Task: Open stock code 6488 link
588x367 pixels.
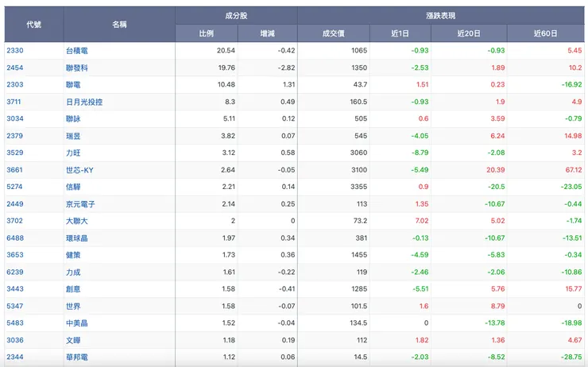Action: tap(15, 238)
